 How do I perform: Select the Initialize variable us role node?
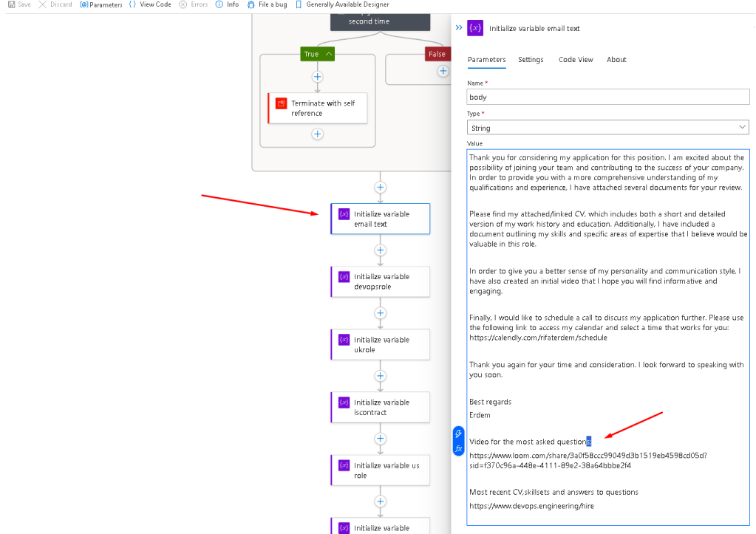tap(381, 470)
